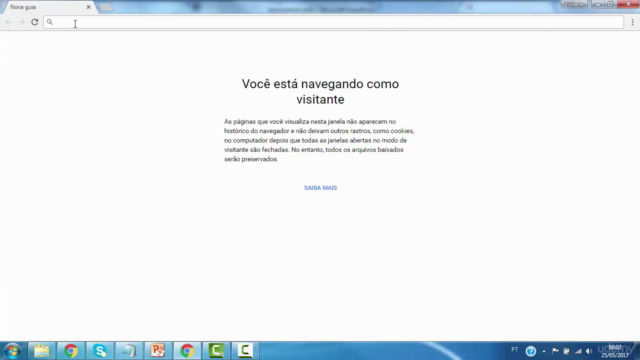Click the date 25/05/2017 clock area
This screenshot has height=360, width=640.
pos(615,351)
